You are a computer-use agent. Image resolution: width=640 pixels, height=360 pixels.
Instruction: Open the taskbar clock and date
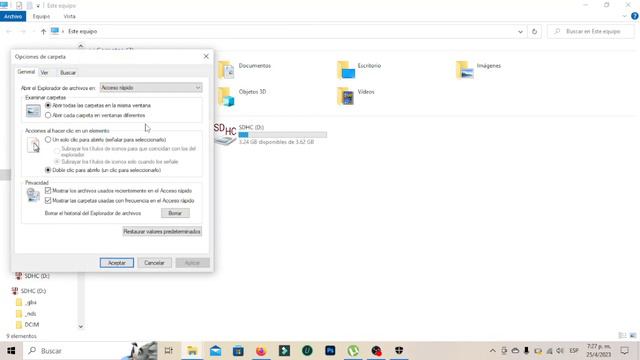click(x=599, y=351)
